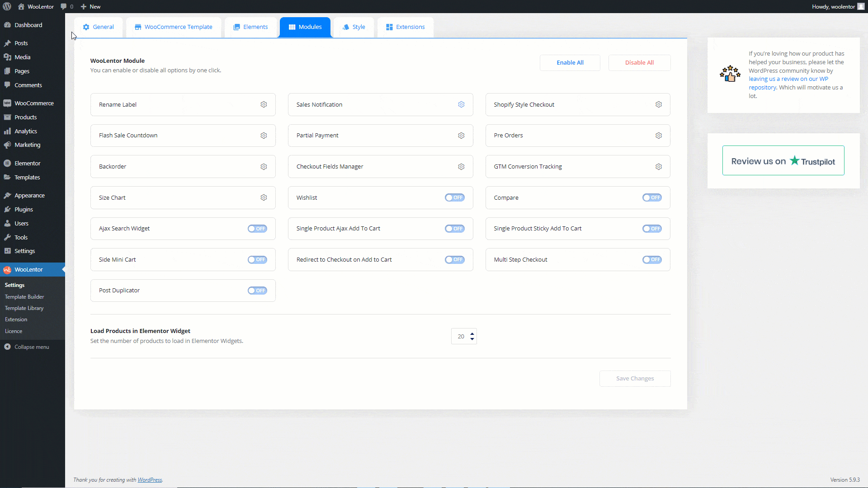Image resolution: width=868 pixels, height=488 pixels.
Task: Click the Disable All button
Action: tap(639, 63)
